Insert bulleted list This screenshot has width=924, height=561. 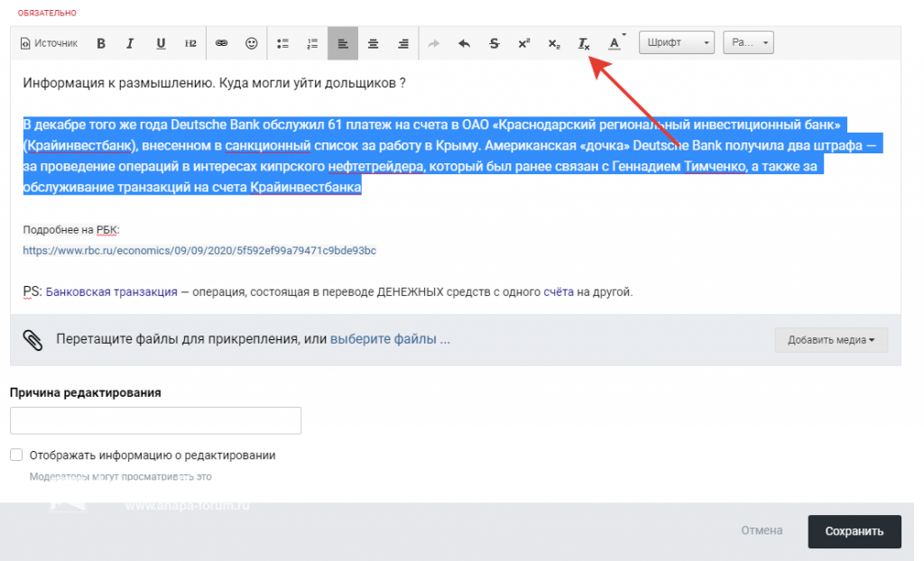pos(282,43)
